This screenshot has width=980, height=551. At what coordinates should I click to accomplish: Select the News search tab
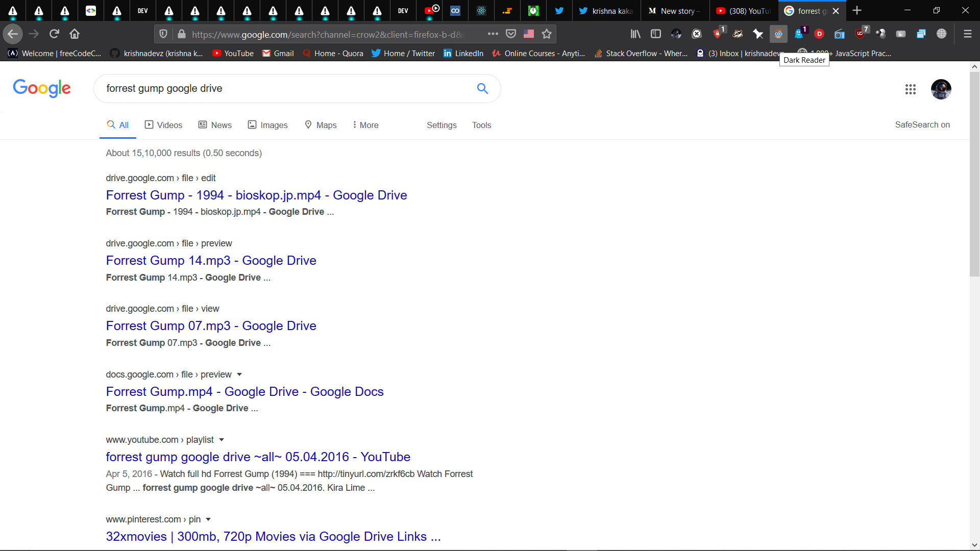[215, 125]
